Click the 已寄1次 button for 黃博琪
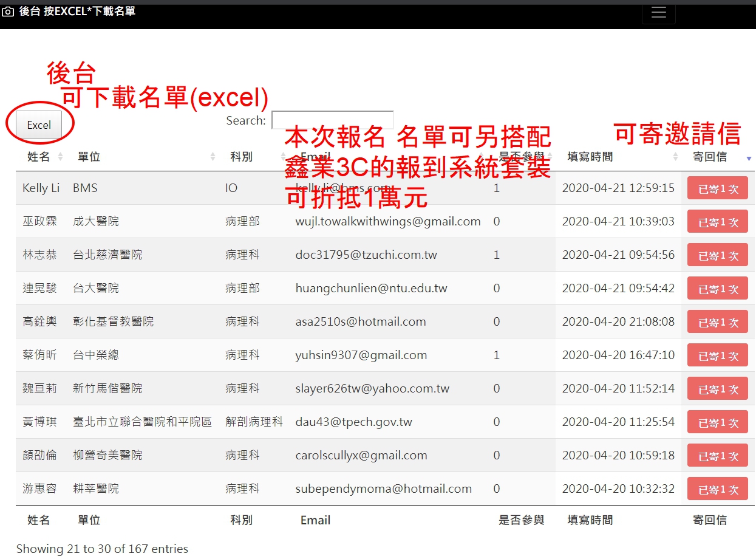This screenshot has height=559, width=756. point(718,422)
